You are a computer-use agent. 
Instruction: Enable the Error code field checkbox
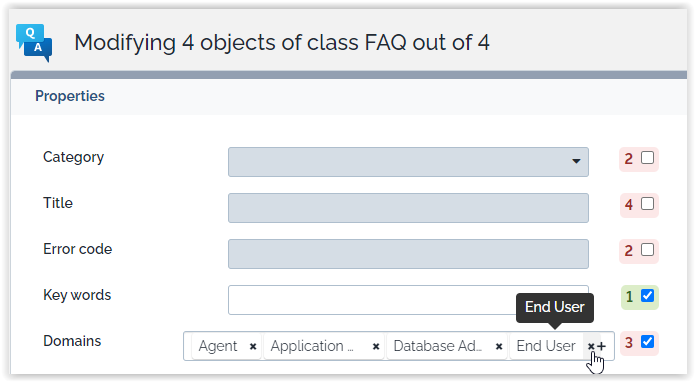tap(648, 250)
